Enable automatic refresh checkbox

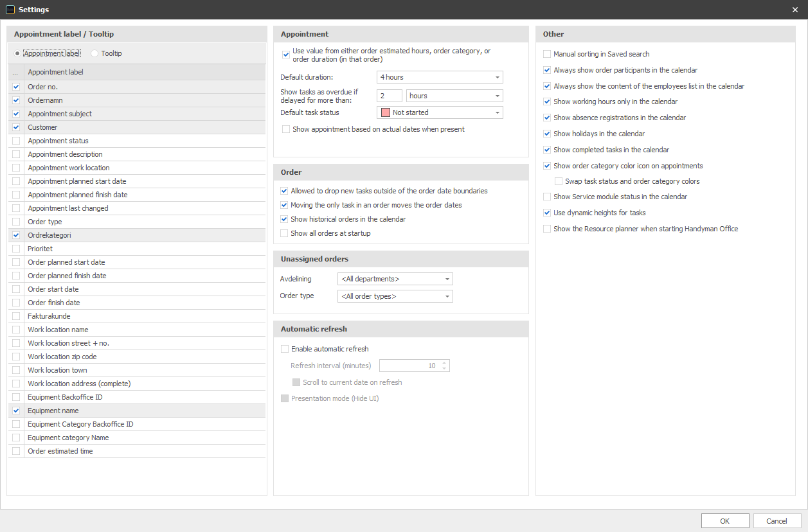tap(285, 349)
